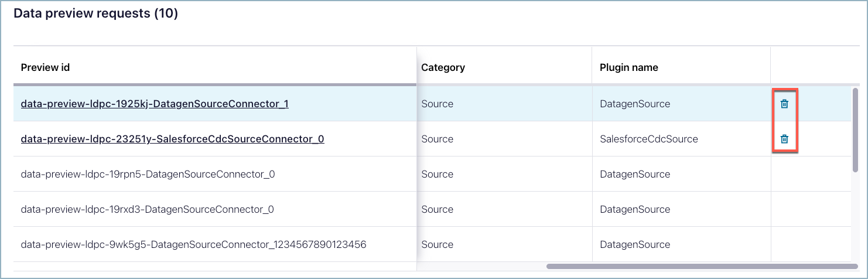Open data-preview-ldpc-23251y-SalesforceCdcSourceConnector_0 link
The height and width of the screenshot is (279, 868).
(x=172, y=139)
